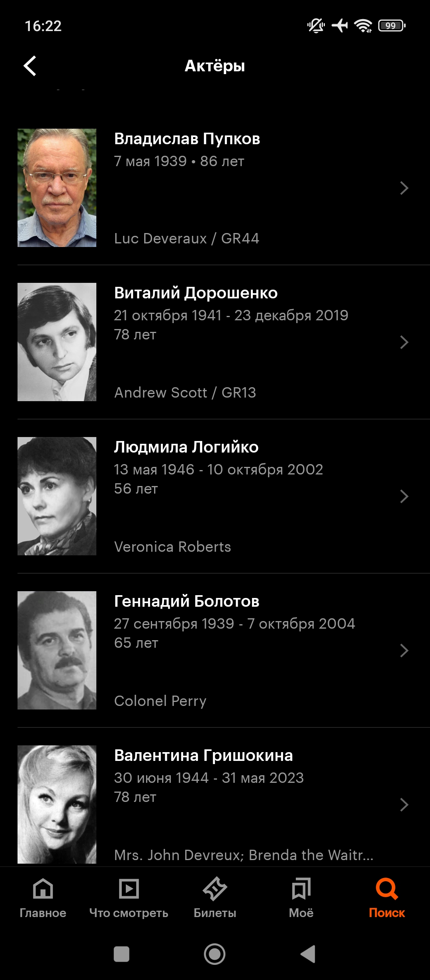Tap the back arrow icon

(x=30, y=66)
